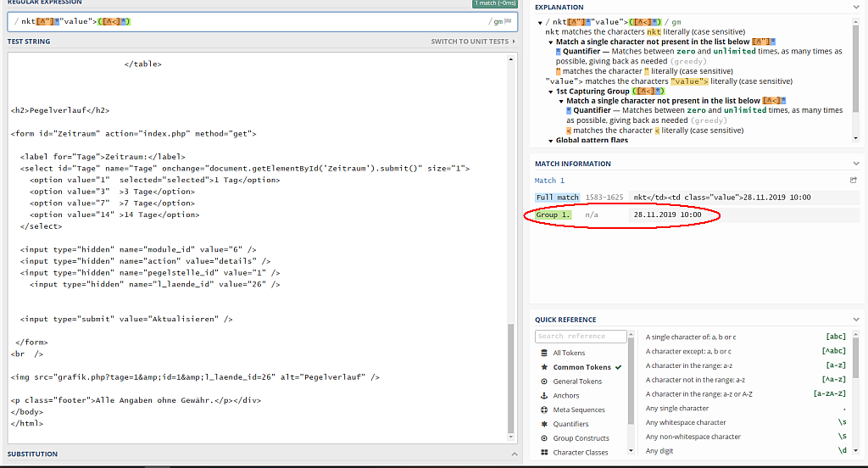Select the Common Tokens star icon
This screenshot has height=468, width=868.
coord(543,367)
